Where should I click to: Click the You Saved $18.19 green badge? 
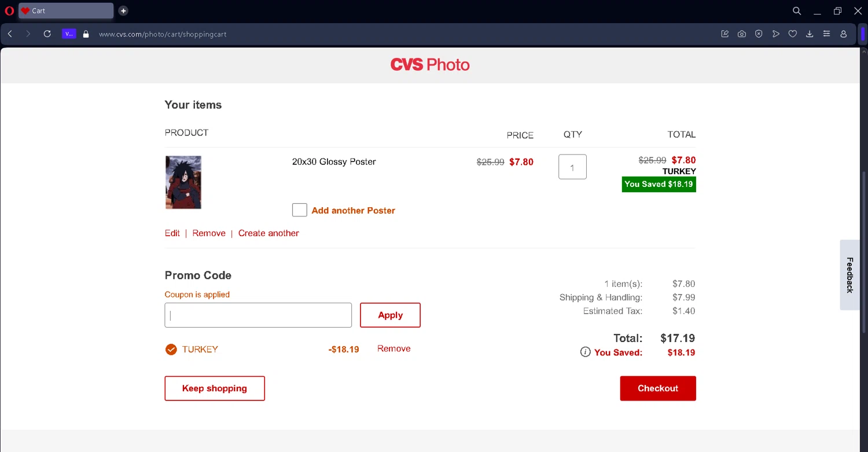(659, 184)
